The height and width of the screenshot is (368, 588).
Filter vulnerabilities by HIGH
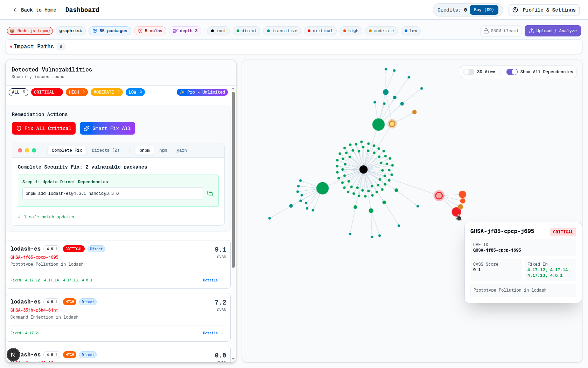tap(77, 92)
